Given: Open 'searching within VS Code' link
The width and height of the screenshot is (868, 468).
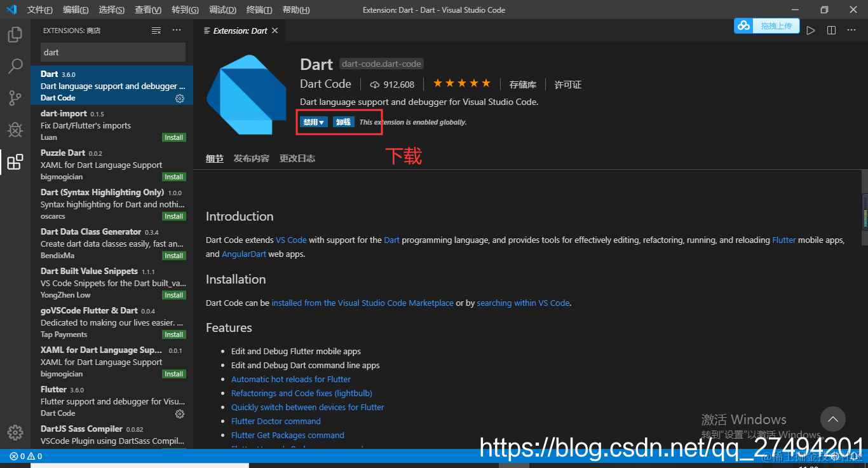Looking at the screenshot, I should (523, 303).
